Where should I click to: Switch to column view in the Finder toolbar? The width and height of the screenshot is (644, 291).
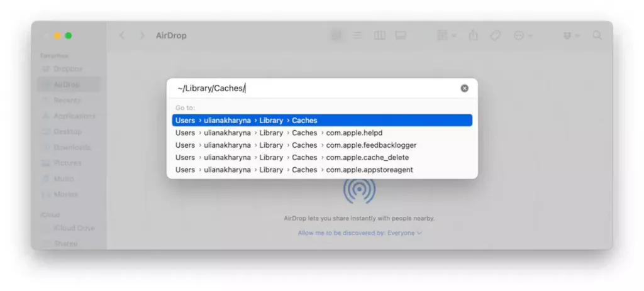point(379,36)
